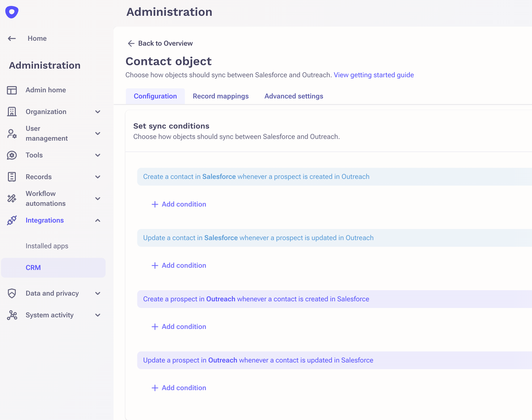The height and width of the screenshot is (420, 532).
Task: Click the Home link
Action: 37,38
